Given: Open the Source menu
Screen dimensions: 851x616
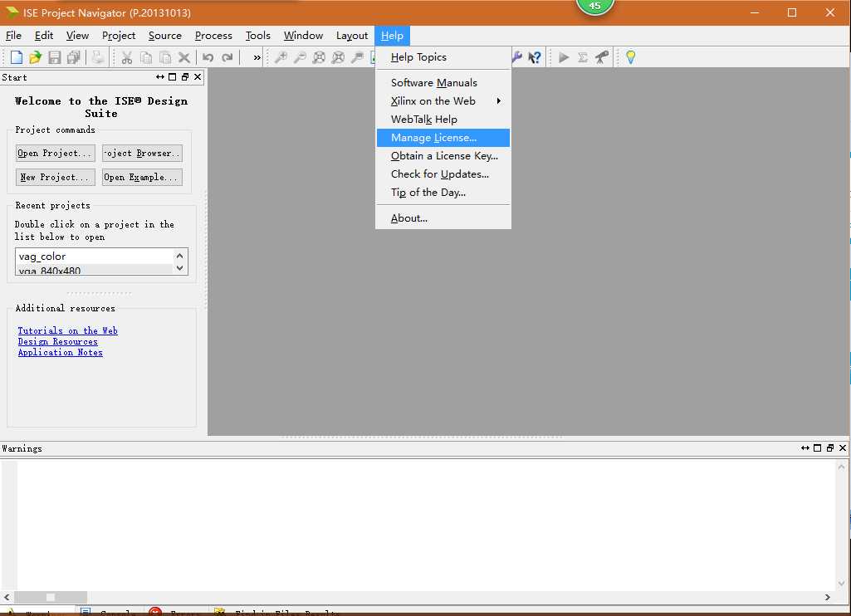Looking at the screenshot, I should point(165,35).
